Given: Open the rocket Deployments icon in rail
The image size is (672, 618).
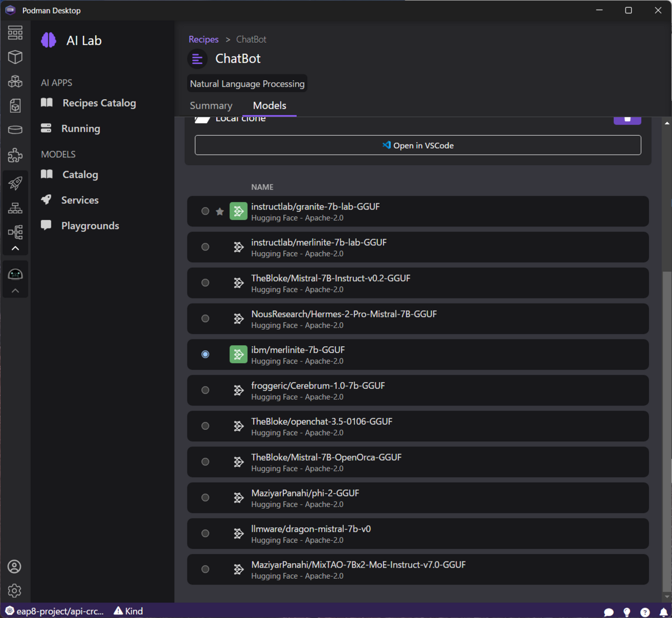Looking at the screenshot, I should [15, 183].
